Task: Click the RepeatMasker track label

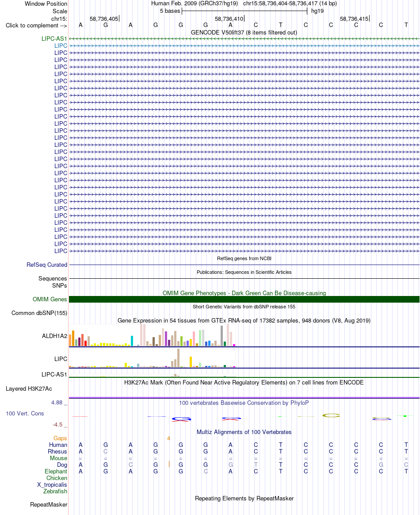Action: click(49, 505)
